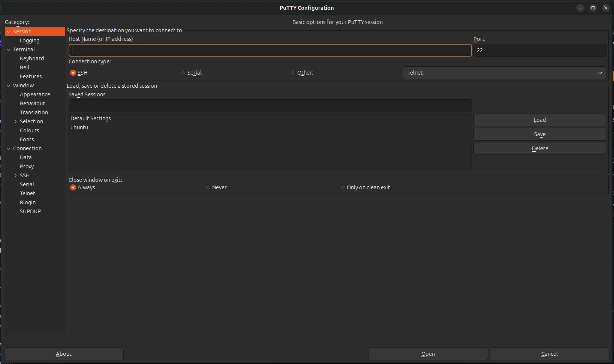Screen dimensions: 614x364
Task: Minimize the PuTTY Configuration window
Action: pyautogui.click(x=580, y=8)
